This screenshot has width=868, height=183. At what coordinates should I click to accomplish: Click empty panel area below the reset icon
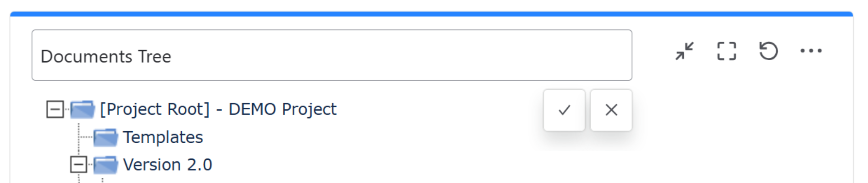tap(768, 118)
